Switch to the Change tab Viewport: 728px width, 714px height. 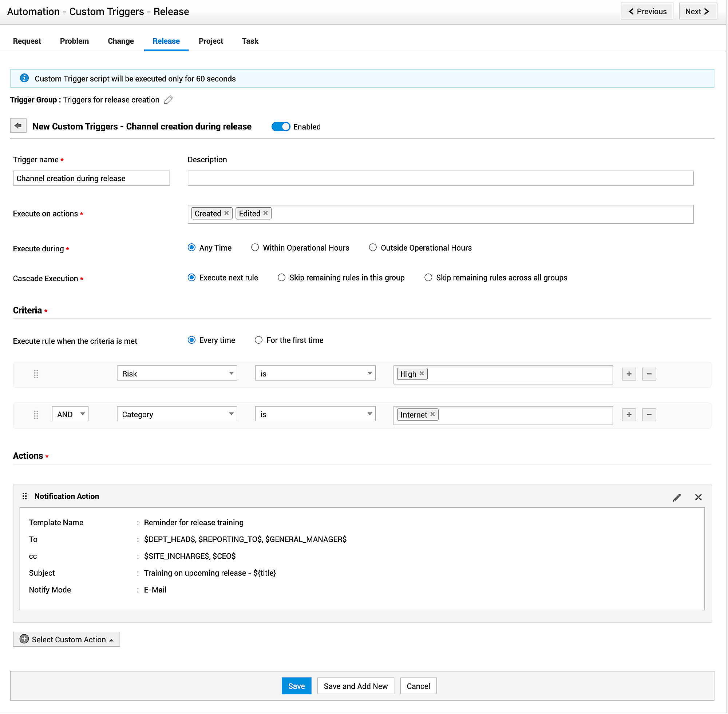click(x=121, y=41)
